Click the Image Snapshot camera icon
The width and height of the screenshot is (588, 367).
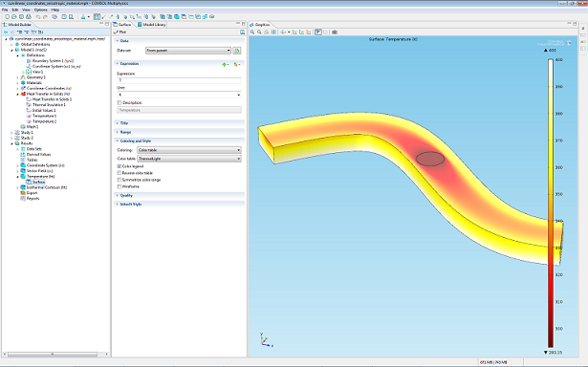[335, 32]
